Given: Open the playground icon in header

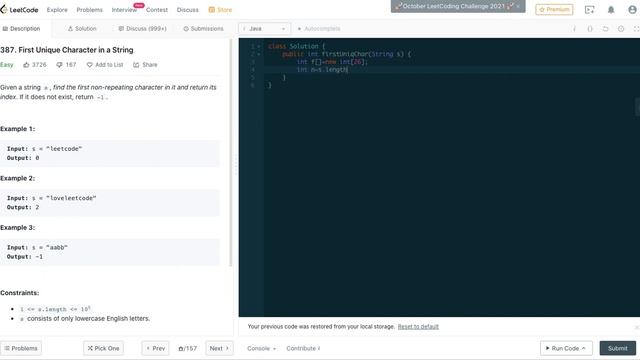Looking at the screenshot, I should (589, 10).
